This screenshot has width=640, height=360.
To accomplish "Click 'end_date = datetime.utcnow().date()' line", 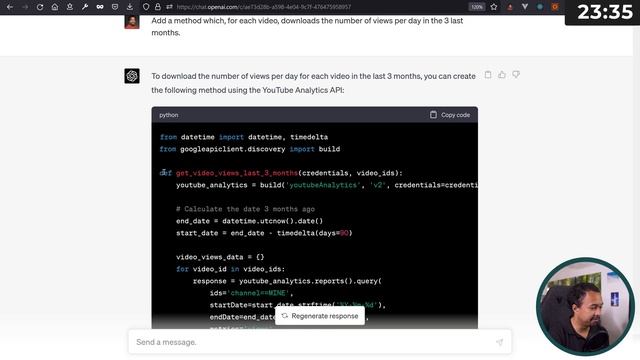I will tap(249, 221).
